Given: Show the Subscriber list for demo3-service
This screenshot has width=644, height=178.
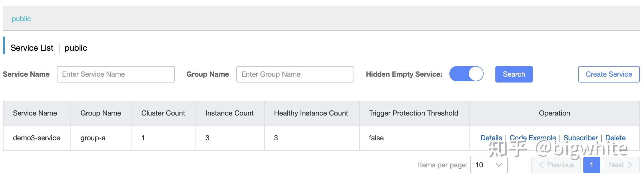Looking at the screenshot, I should pyautogui.click(x=580, y=138).
